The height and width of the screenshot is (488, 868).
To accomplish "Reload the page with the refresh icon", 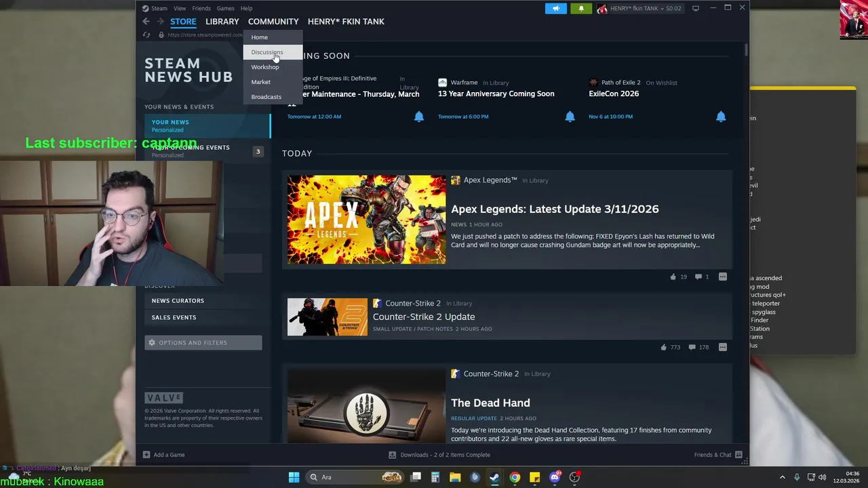I will (146, 35).
